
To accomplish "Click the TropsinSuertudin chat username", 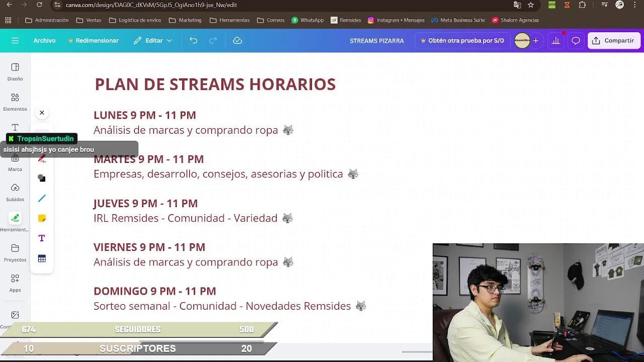I will tap(45, 139).
